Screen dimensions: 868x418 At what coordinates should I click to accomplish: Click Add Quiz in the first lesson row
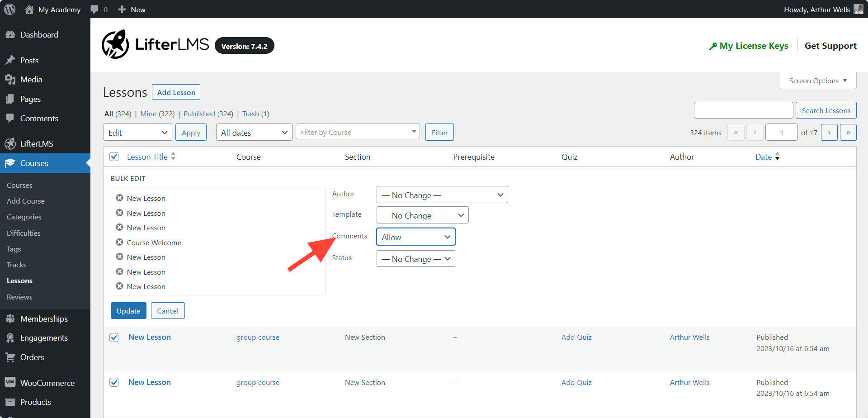576,337
